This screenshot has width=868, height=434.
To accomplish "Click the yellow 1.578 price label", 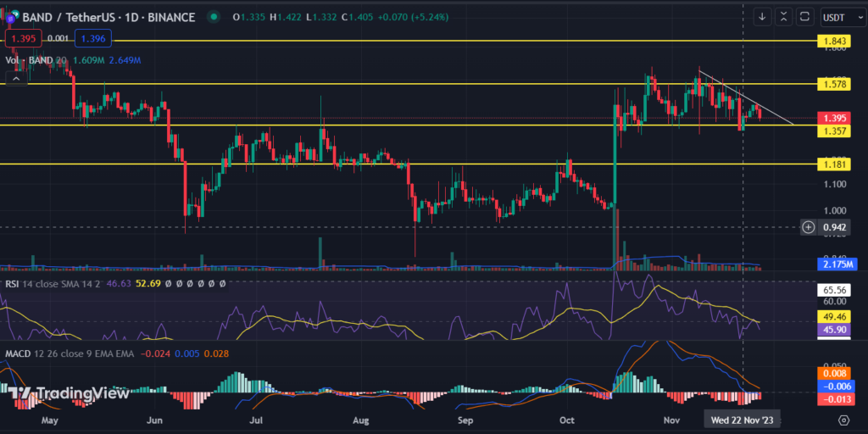I will (x=832, y=84).
